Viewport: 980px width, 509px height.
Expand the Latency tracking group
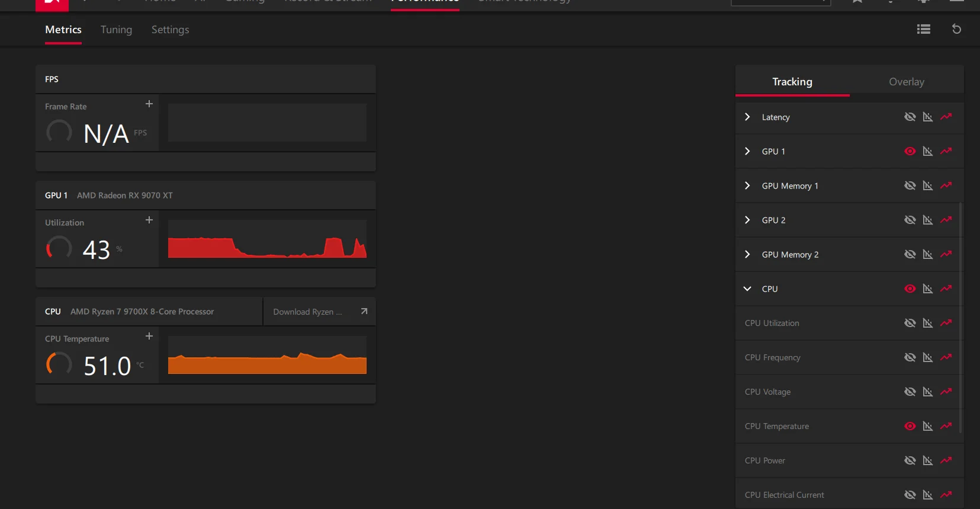click(747, 117)
